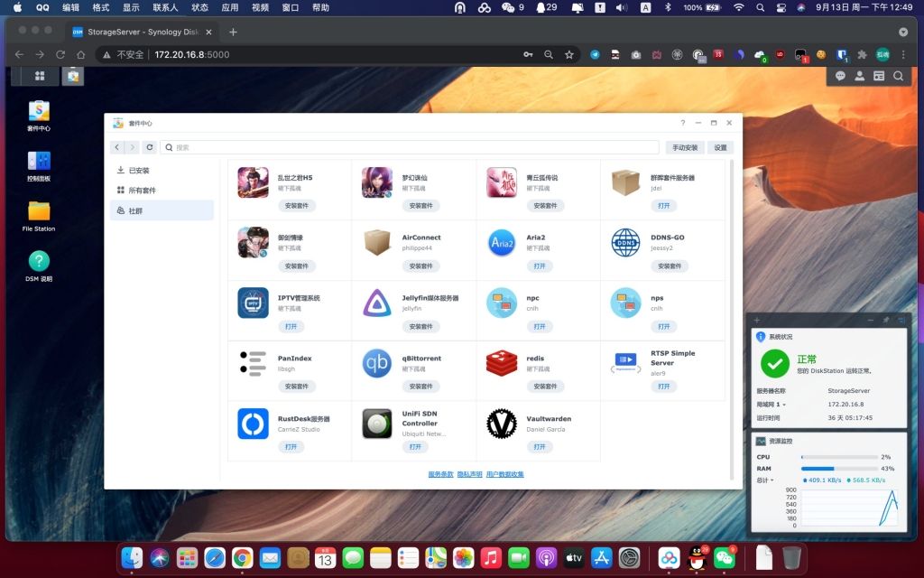
Task: Open the 帮助 menu in menu bar
Action: pyautogui.click(x=320, y=7)
